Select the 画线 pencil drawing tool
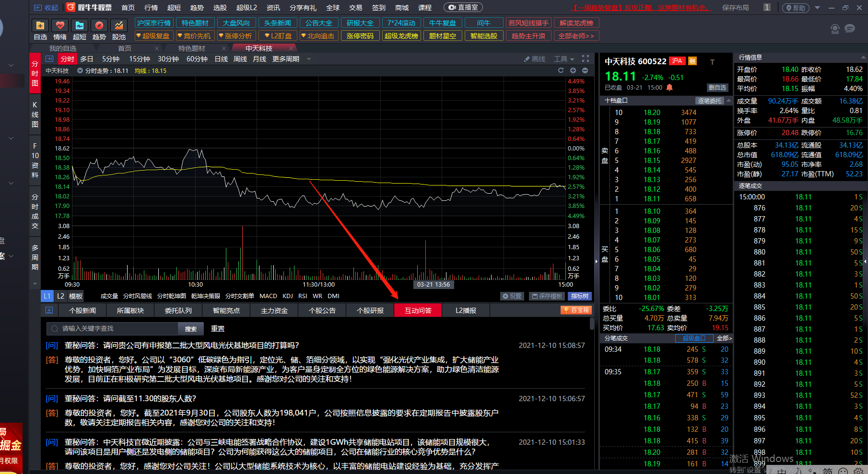The width and height of the screenshot is (868, 474). pos(534,59)
